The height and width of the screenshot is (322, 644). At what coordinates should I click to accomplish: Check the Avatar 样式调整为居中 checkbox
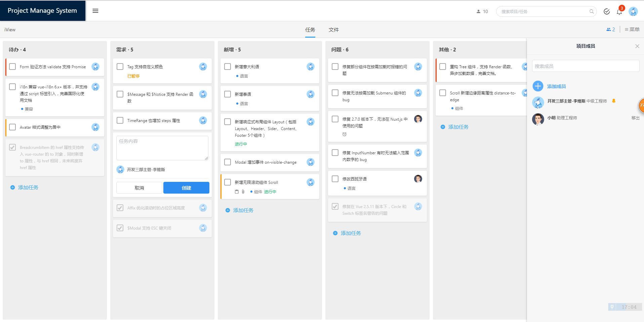(12, 127)
